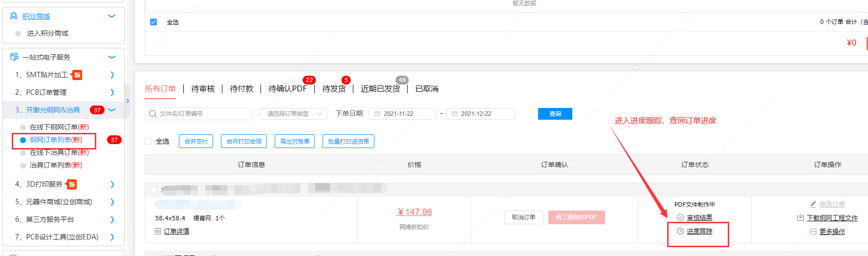Click the 订单详情 document icon

coord(158,231)
